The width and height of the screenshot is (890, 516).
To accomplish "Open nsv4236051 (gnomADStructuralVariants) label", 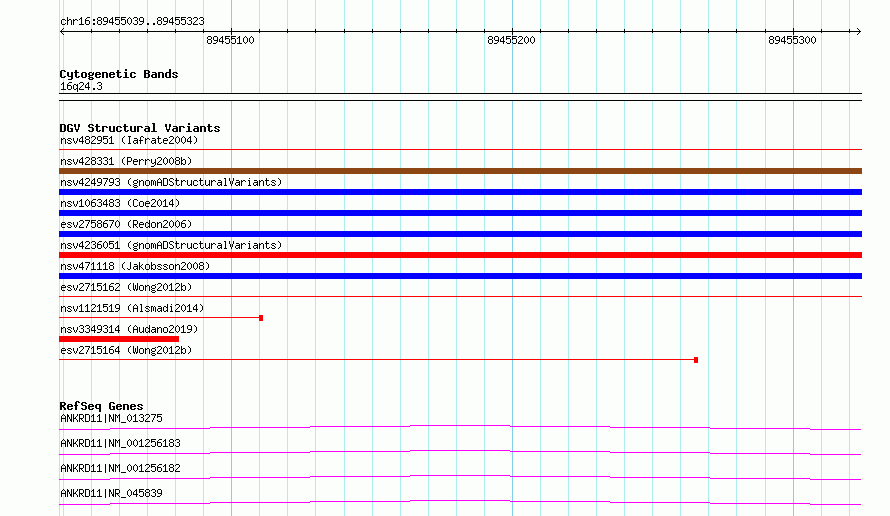I will (x=171, y=245).
